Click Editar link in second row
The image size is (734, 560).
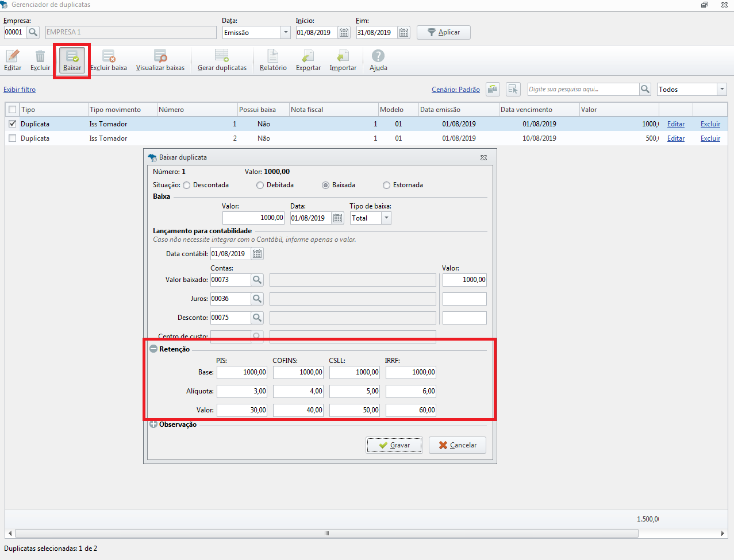pos(676,138)
